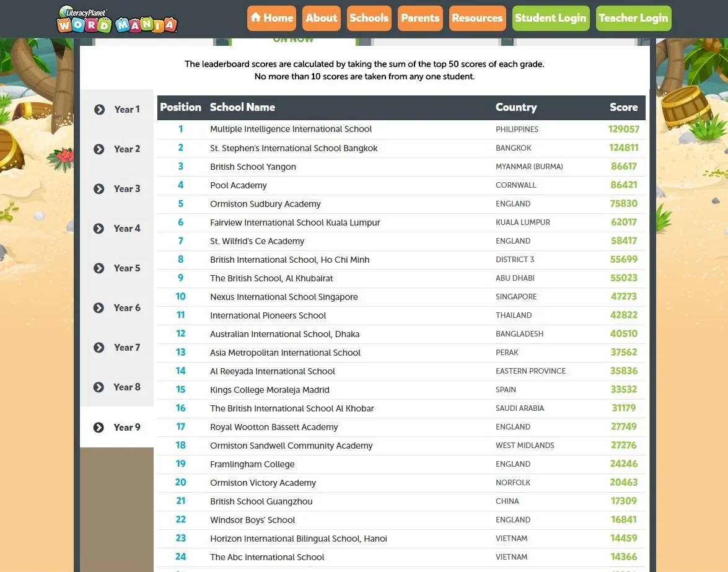Go to the Schools page
728x572 pixels.
coord(369,18)
